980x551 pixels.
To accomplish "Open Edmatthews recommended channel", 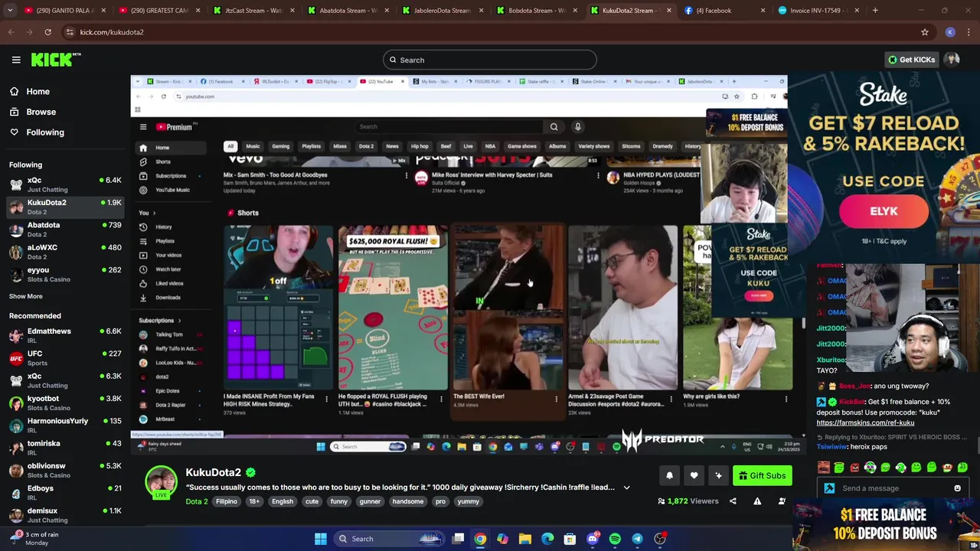I will (64, 335).
